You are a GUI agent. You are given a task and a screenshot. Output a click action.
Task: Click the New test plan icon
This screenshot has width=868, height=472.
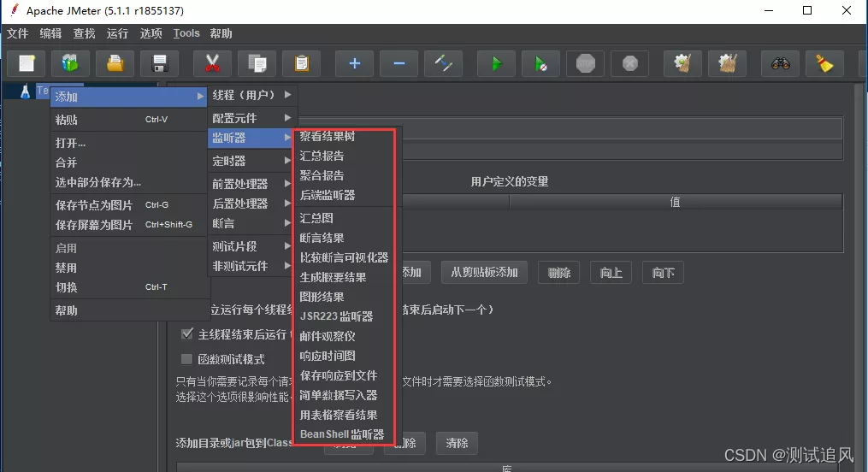pos(27,63)
